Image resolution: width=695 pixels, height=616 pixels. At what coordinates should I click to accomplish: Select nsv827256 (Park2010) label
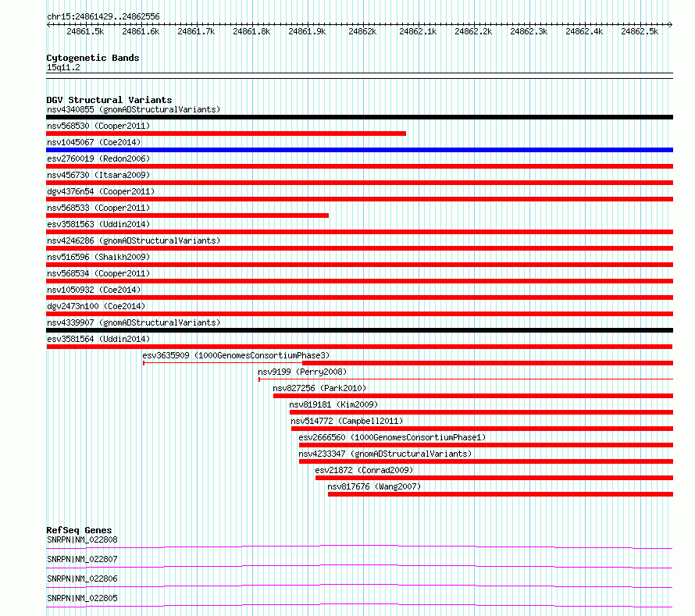click(x=319, y=388)
